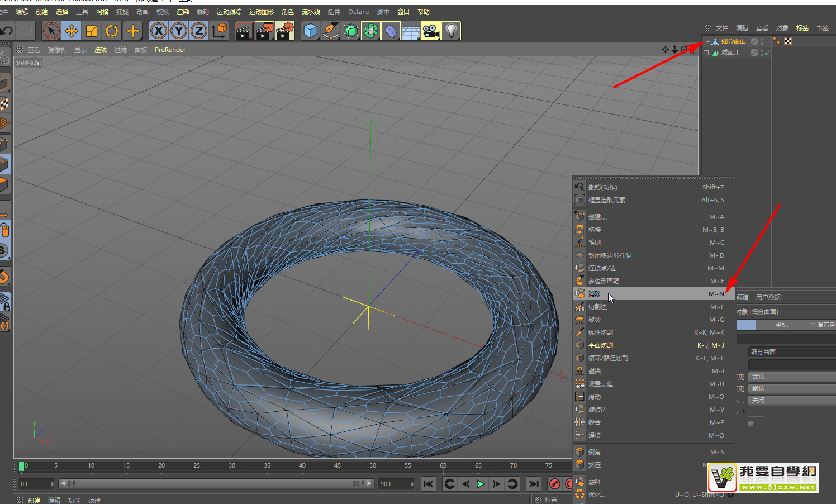Screen dimensions: 836x504
Task: Click the viewport zoom navigation icon
Action: pyautogui.click(x=674, y=50)
